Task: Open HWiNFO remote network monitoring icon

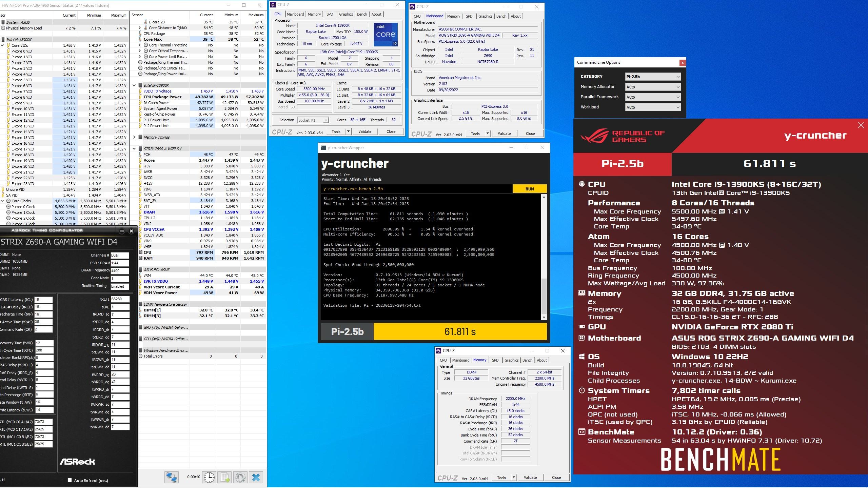Action: coord(172,477)
